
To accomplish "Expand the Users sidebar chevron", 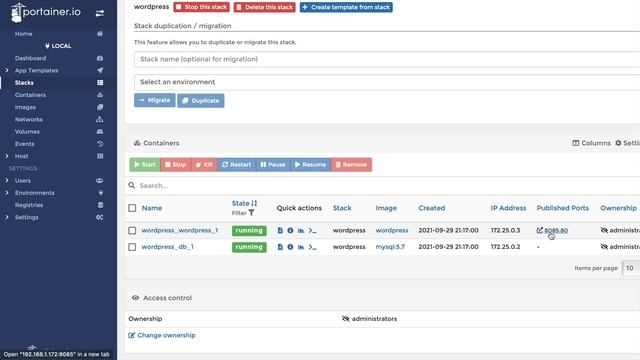I will [7, 181].
